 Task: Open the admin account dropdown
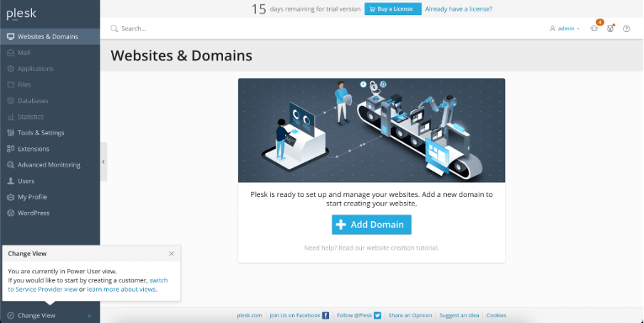pos(565,28)
